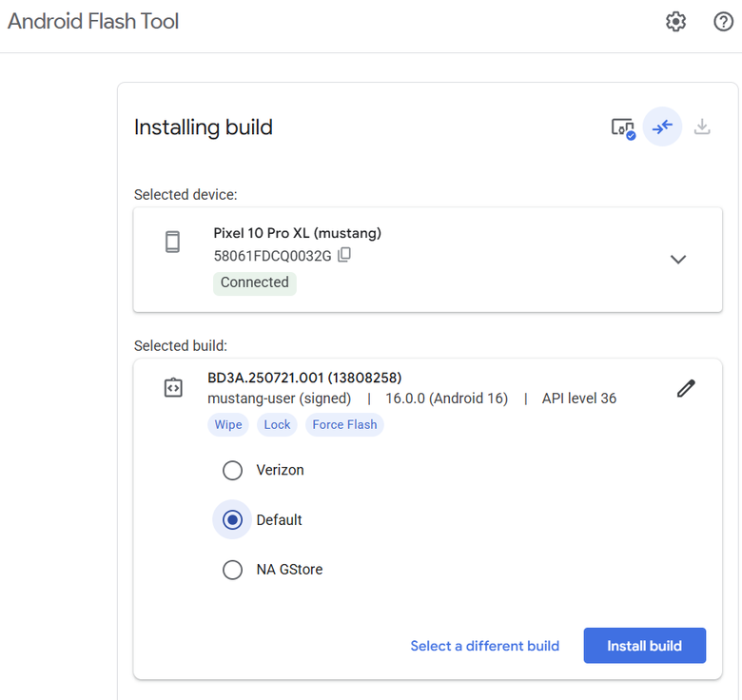Image resolution: width=742 pixels, height=700 pixels.
Task: Copy serial number 58061FDCQ0032G
Action: point(344,255)
